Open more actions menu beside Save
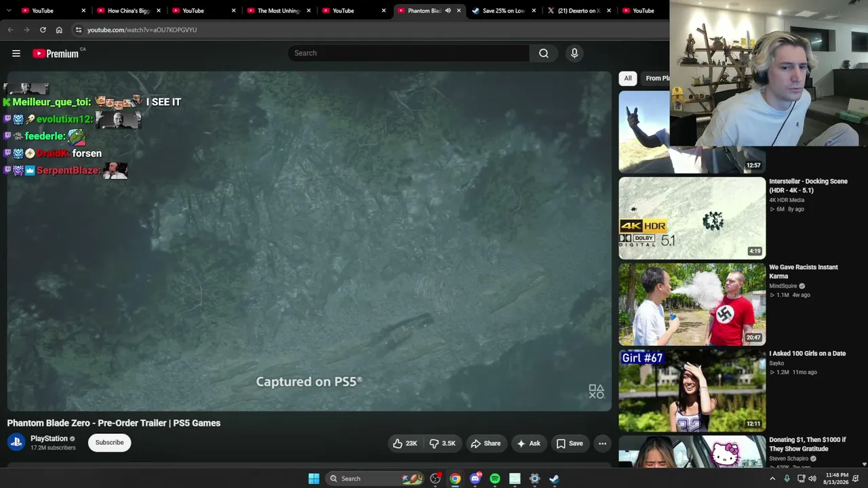 point(602,443)
